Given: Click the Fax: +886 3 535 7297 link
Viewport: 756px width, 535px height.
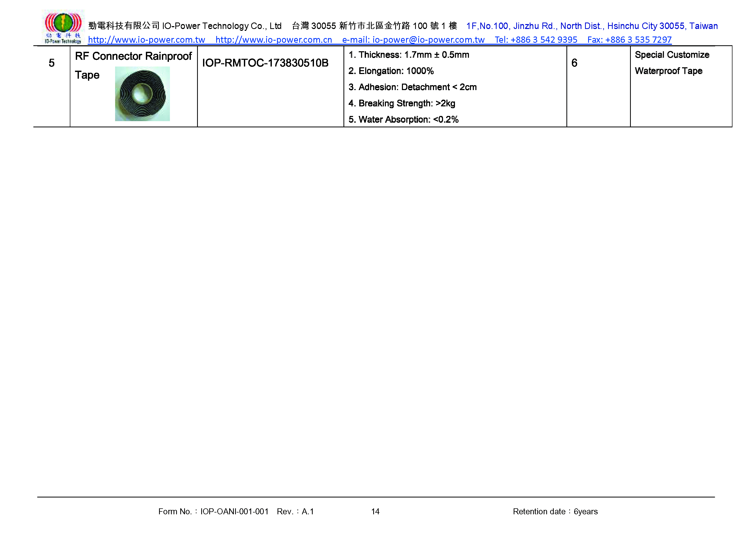Looking at the screenshot, I should pyautogui.click(x=630, y=40).
